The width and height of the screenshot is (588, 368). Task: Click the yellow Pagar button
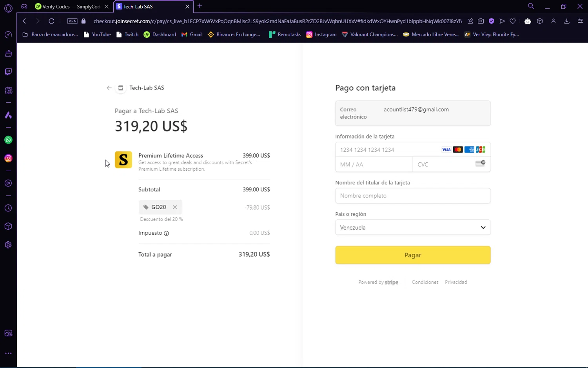412,255
